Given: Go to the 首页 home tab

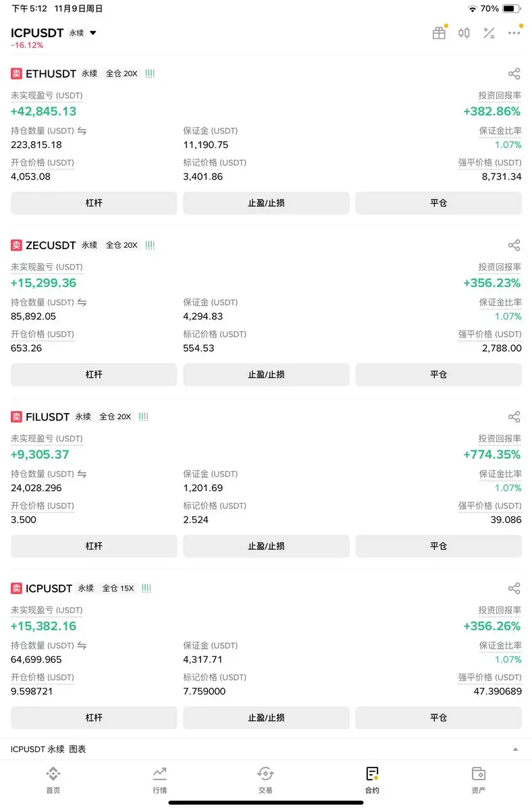Looking at the screenshot, I should coord(53,780).
